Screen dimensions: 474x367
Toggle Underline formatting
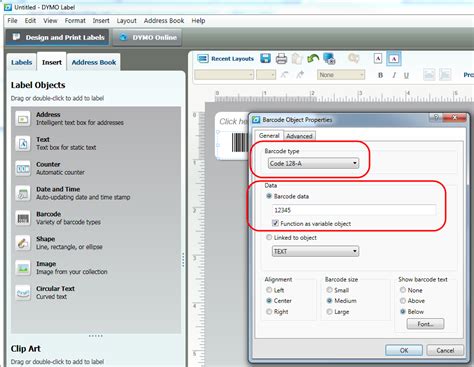(406, 75)
